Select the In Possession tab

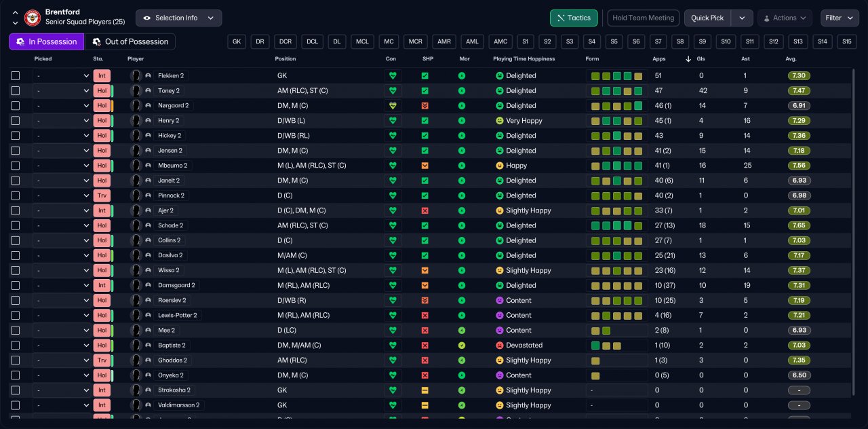[46, 41]
